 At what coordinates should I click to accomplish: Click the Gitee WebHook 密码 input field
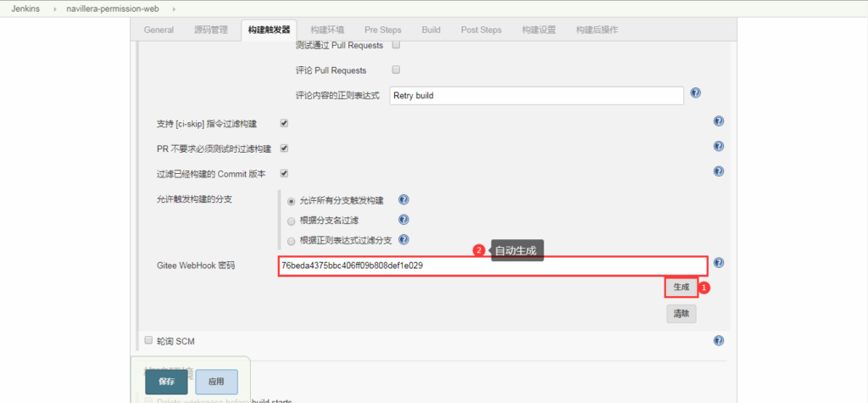click(492, 266)
